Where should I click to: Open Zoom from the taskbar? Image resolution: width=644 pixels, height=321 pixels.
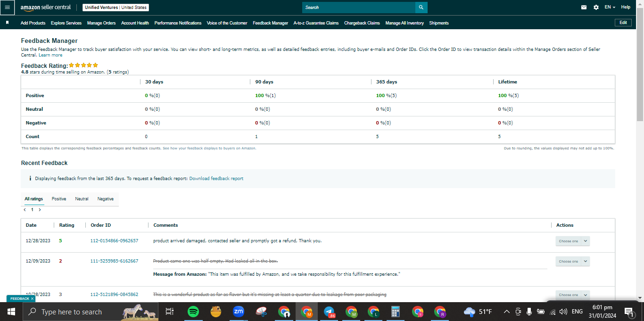[238, 312]
